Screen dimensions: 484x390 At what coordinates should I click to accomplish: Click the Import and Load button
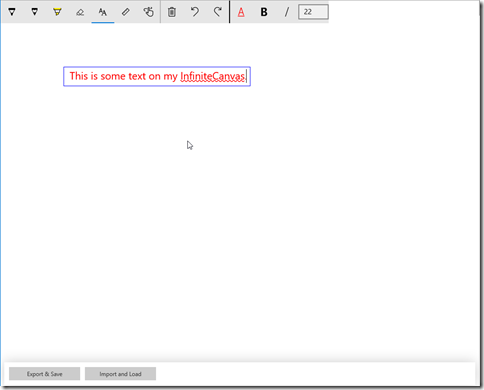click(120, 374)
